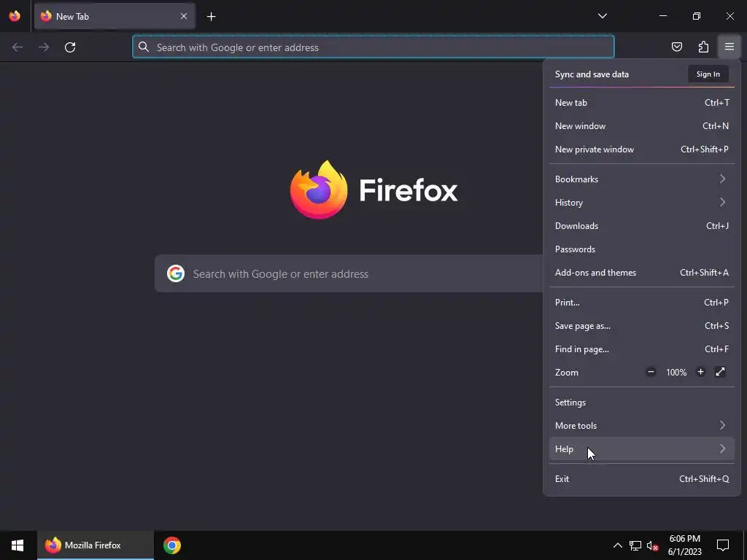Viewport: 747px width, 560px height.
Task: Open a new tab with plus button
Action: (x=211, y=17)
